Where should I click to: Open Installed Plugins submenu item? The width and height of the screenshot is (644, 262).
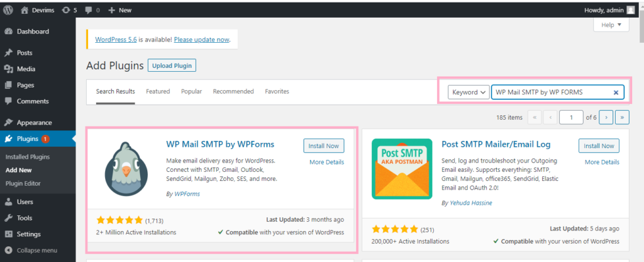tap(28, 157)
